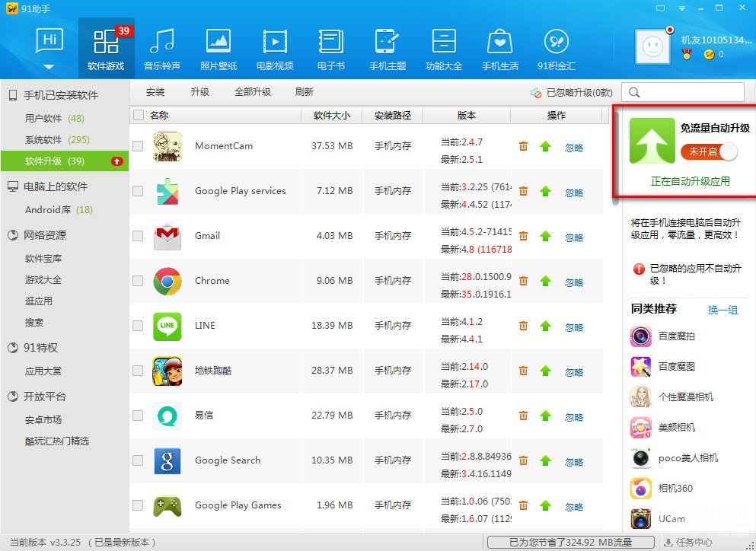This screenshot has height=551, width=756.
Task: Click the 升级 toolbar button
Action: 200,92
